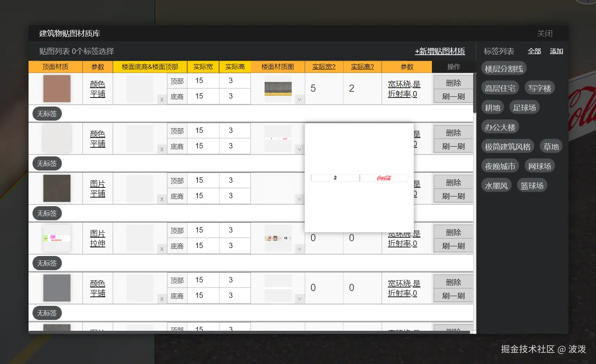Refresh the third row with 刷一刷
The width and height of the screenshot is (596, 364).
pos(453,196)
